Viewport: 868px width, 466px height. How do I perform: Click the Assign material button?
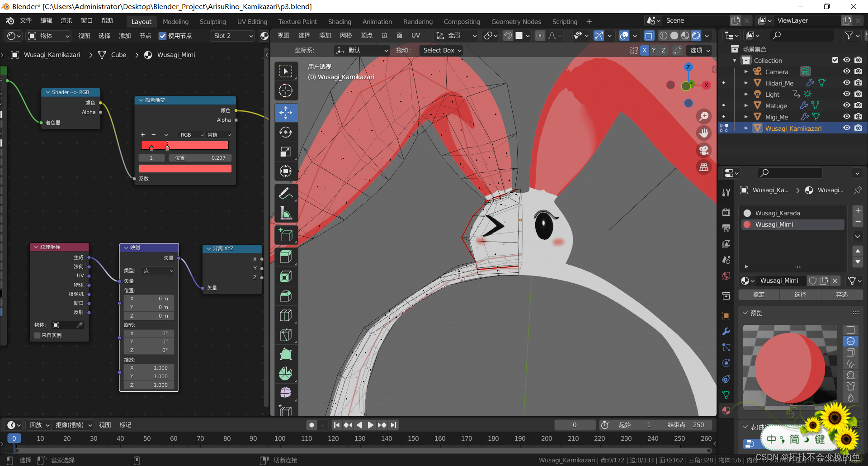[x=759, y=295]
